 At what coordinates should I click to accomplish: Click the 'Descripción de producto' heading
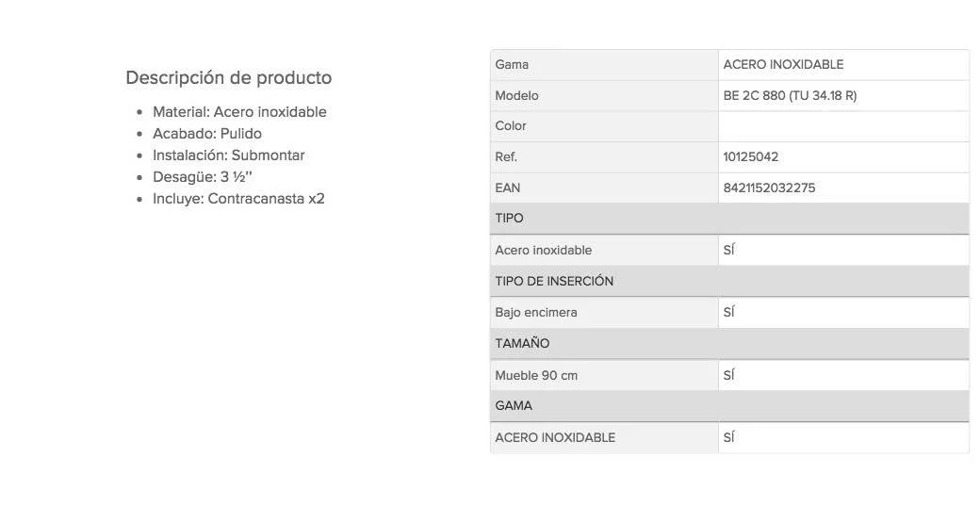coord(228,77)
